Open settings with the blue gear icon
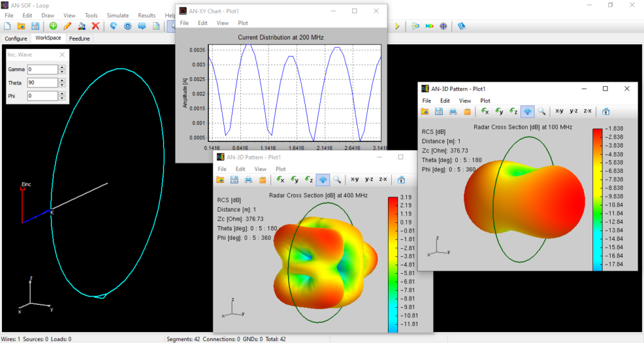644x343 pixels. point(128,26)
